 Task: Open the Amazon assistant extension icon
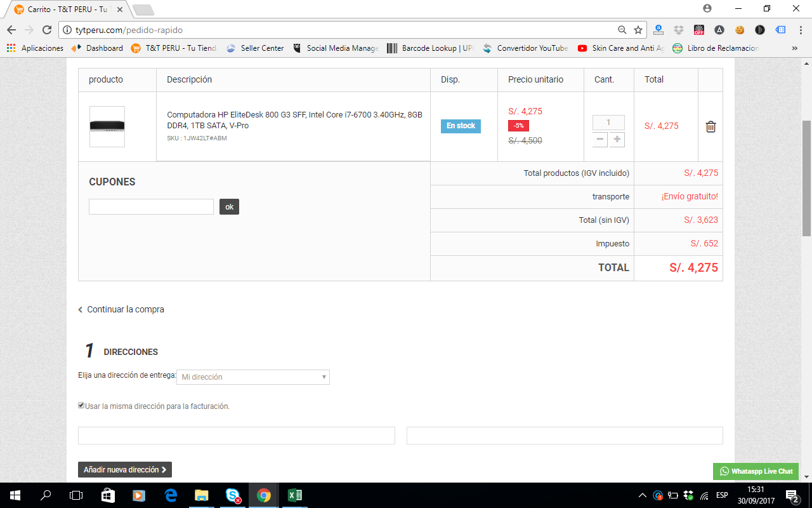coord(658,30)
